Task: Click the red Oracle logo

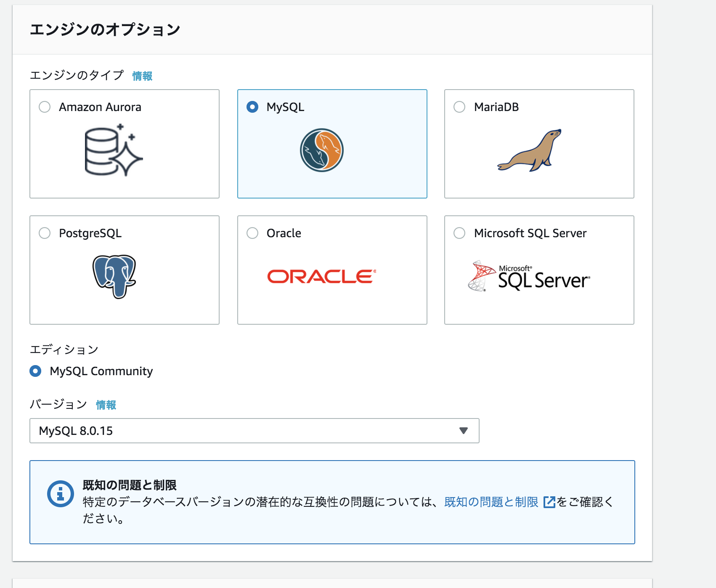Action: click(x=322, y=276)
